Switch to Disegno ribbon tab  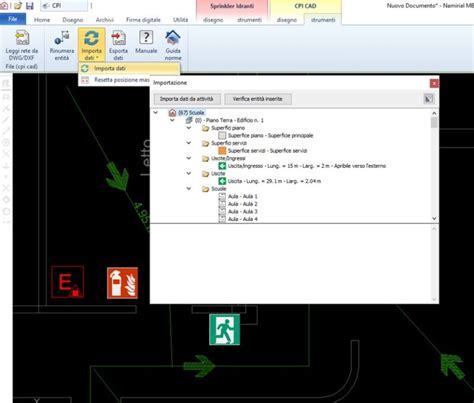click(73, 20)
